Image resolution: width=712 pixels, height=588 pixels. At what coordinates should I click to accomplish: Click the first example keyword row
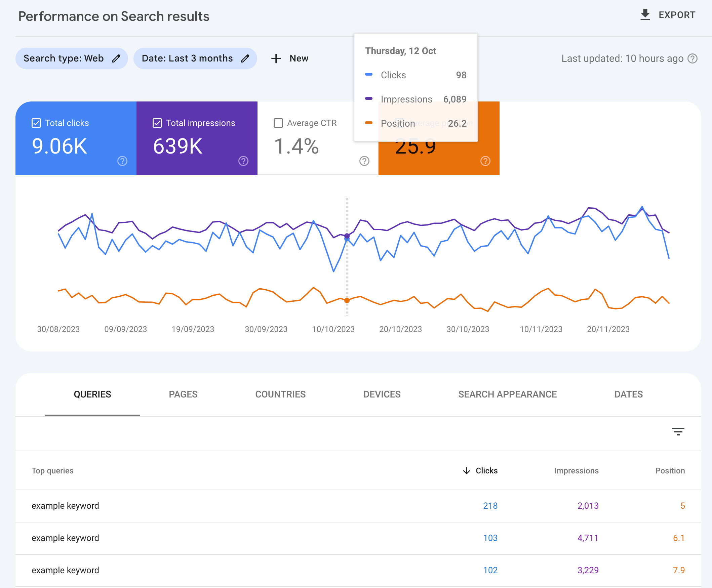[x=65, y=506]
